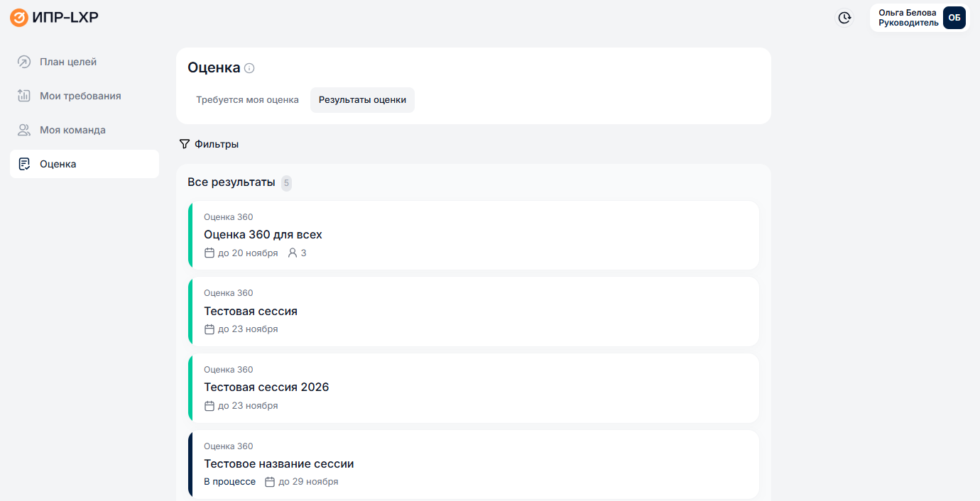Image resolution: width=980 pixels, height=501 pixels.
Task: Click the План целей arrow icon
Action: pyautogui.click(x=24, y=62)
